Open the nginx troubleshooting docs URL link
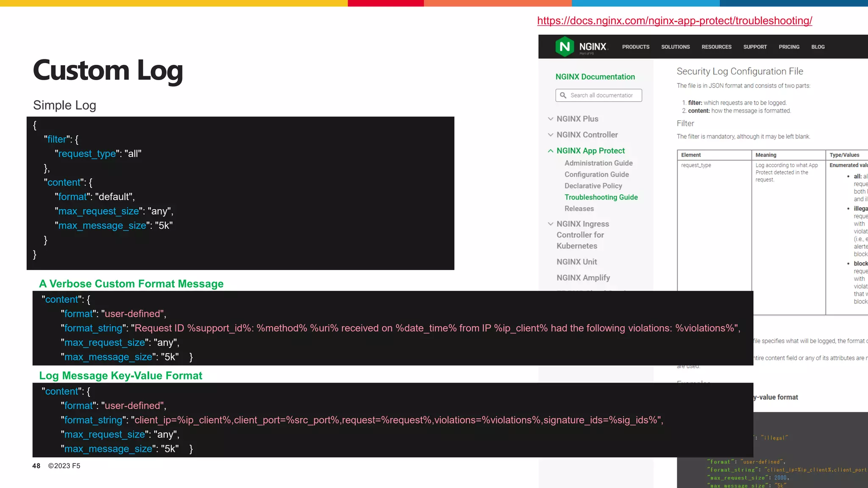 tap(674, 21)
